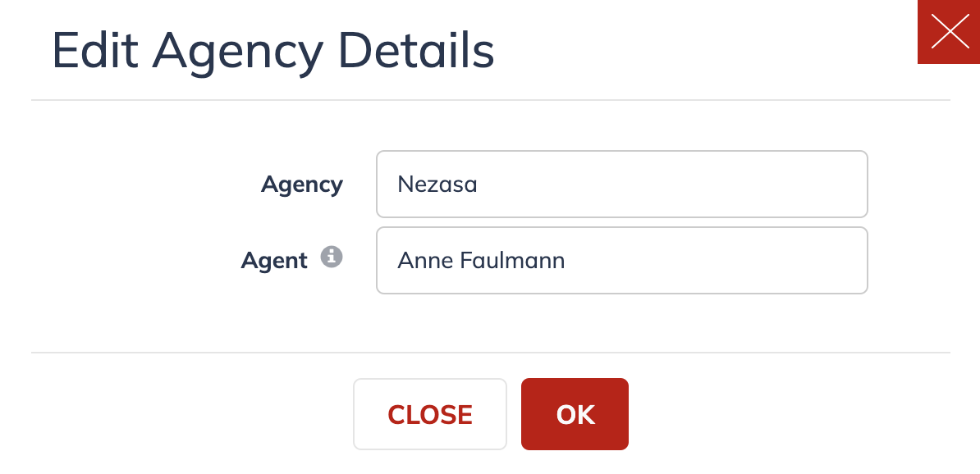Cancel editing using the CLOSE button
This screenshot has height=474, width=980.
430,414
